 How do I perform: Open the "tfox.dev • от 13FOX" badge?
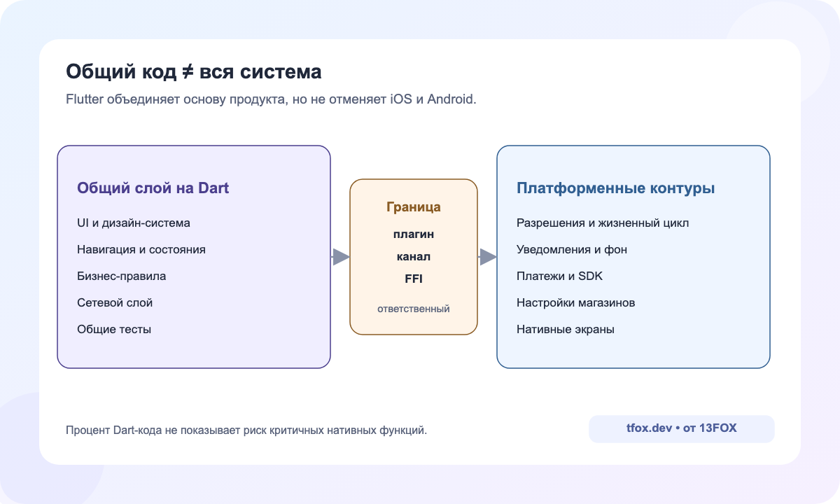[x=682, y=429]
